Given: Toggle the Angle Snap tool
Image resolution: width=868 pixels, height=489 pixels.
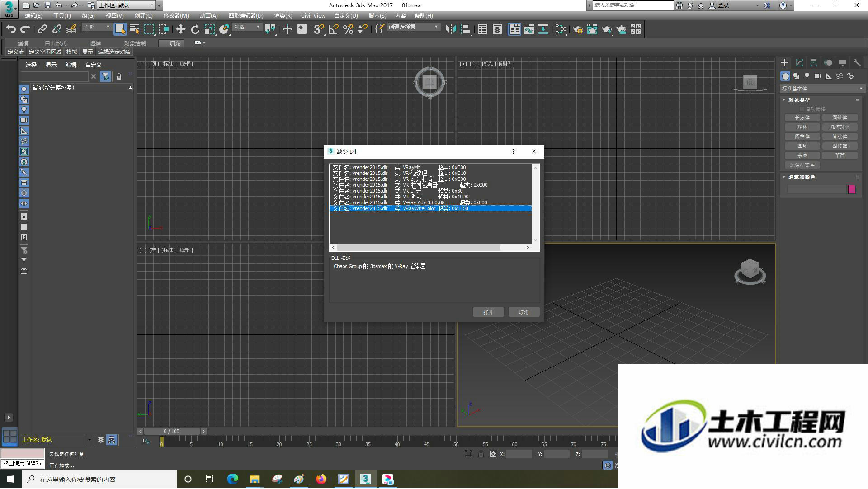Looking at the screenshot, I should pyautogui.click(x=333, y=29).
